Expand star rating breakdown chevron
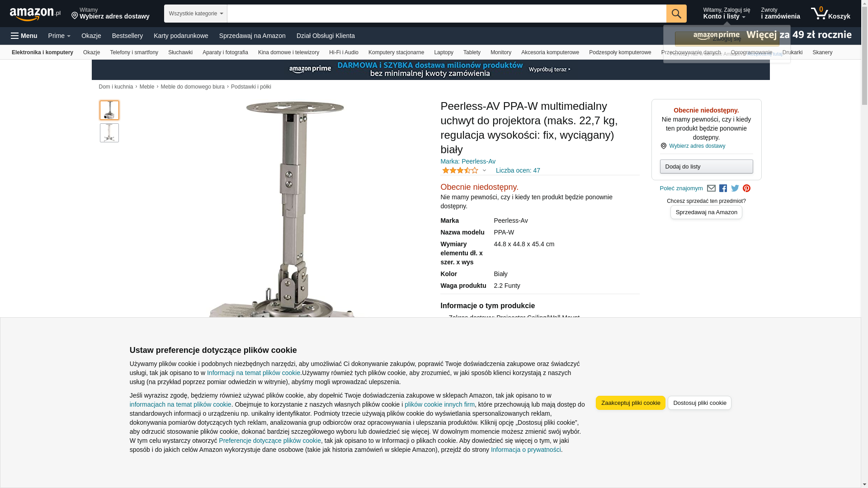 (x=484, y=171)
